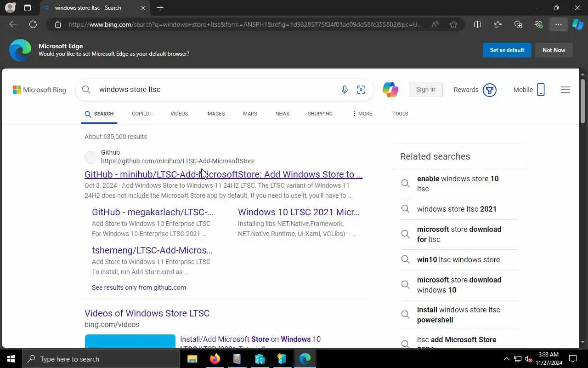Click the muted volume tray icon
588x368 pixels.
tap(528, 359)
